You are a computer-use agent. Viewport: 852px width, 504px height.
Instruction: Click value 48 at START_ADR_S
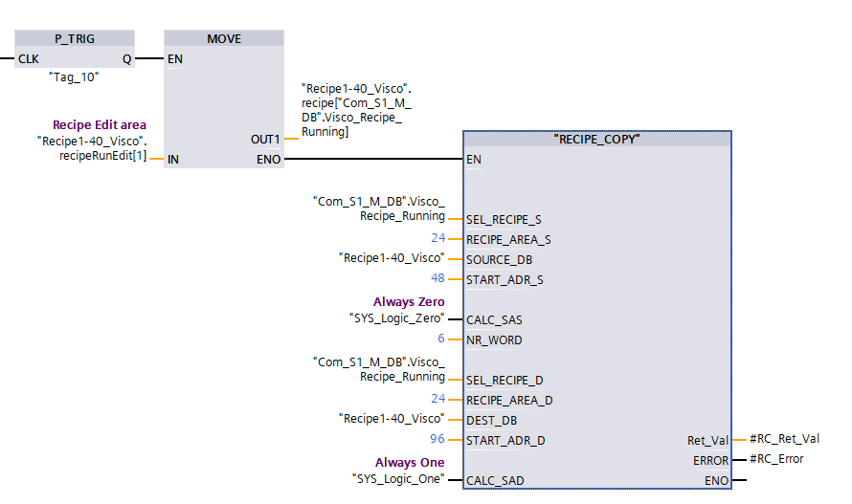pos(437,278)
